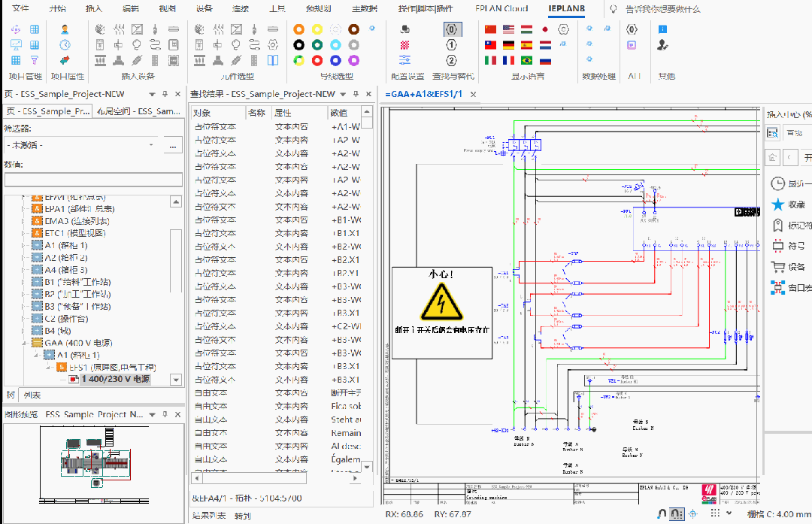
Task: Switch to the 布局空间 panel tab
Action: click(x=138, y=111)
